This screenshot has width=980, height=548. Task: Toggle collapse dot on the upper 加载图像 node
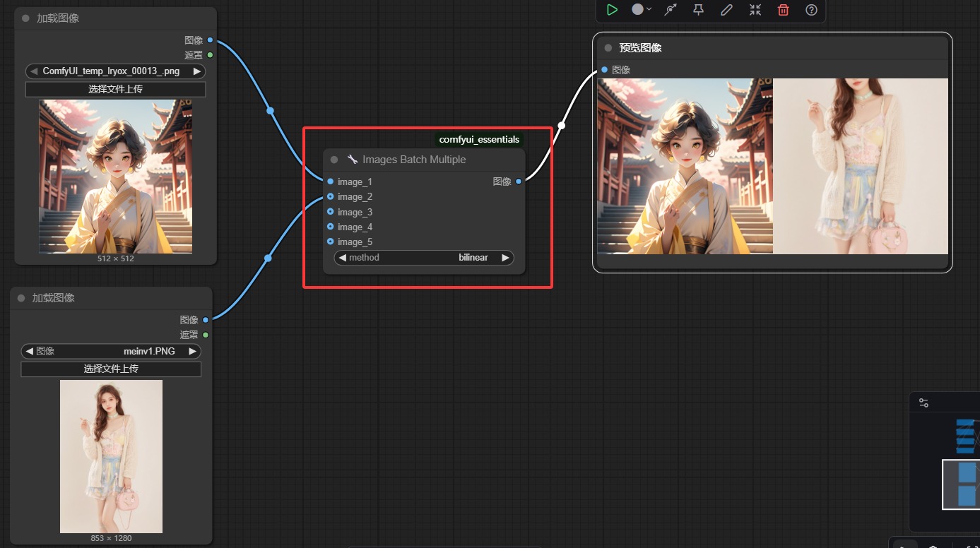click(x=26, y=18)
